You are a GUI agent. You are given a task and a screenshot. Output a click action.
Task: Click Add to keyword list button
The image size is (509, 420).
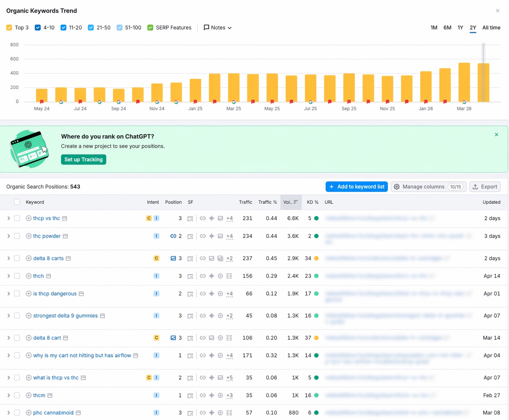357,187
